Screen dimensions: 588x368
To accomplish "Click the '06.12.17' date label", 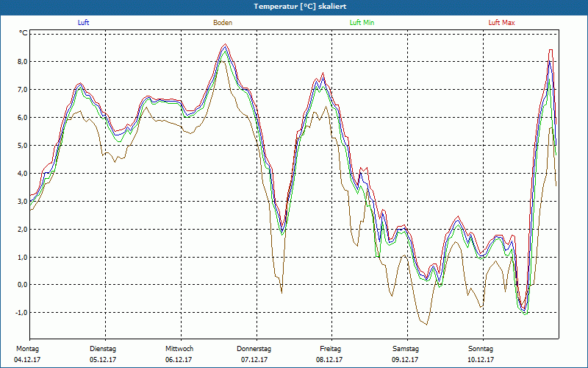I will (x=179, y=360).
